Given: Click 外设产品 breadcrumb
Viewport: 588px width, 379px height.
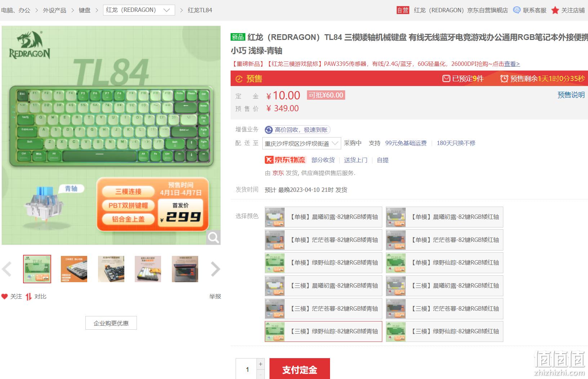Looking at the screenshot, I should click(x=54, y=10).
